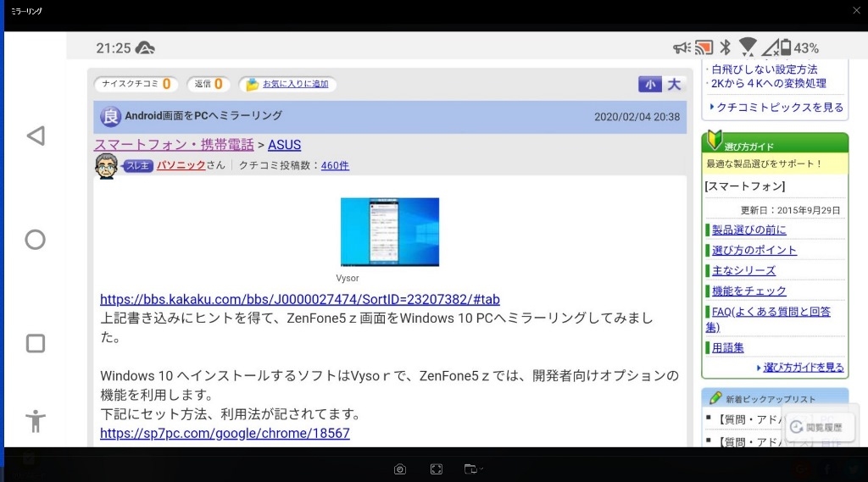Click 選び方ガイドを見る link
Image resolution: width=868 pixels, height=482 pixels.
click(804, 368)
